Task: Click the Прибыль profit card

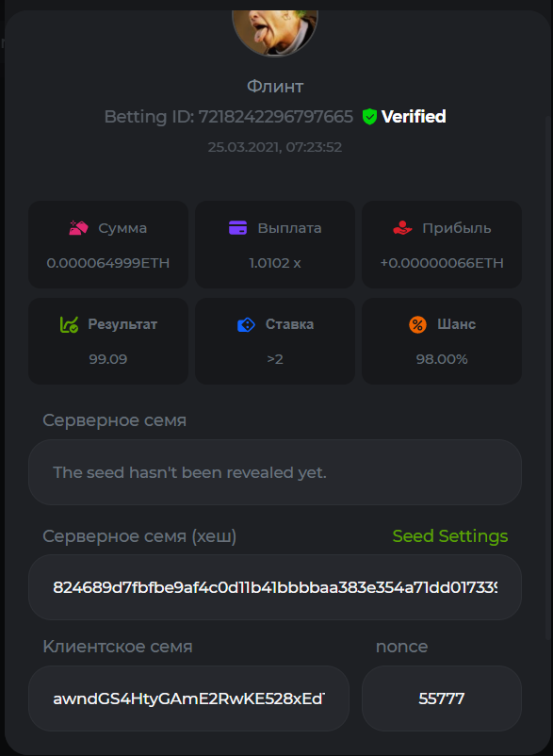Action: coord(442,244)
